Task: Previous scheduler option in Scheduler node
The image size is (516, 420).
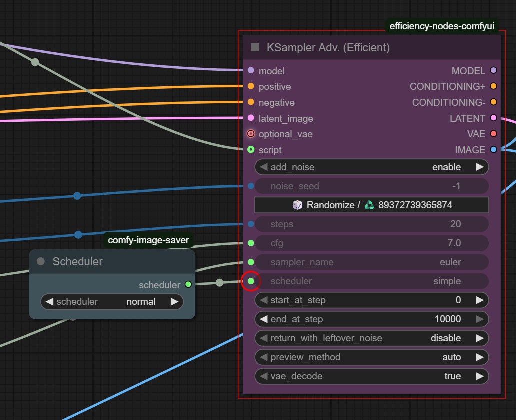Action: [x=49, y=302]
